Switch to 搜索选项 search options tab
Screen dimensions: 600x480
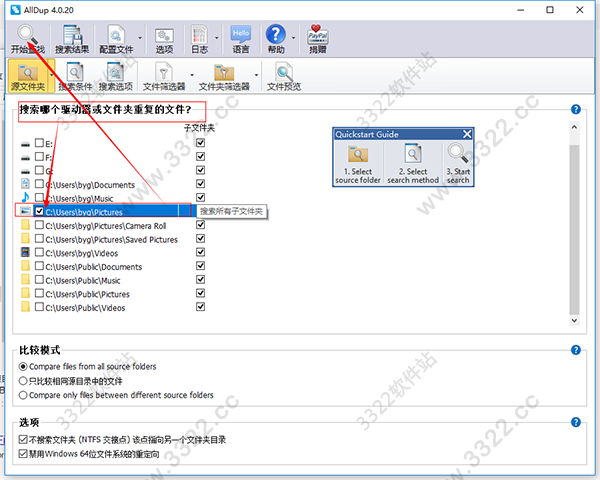coord(116,75)
